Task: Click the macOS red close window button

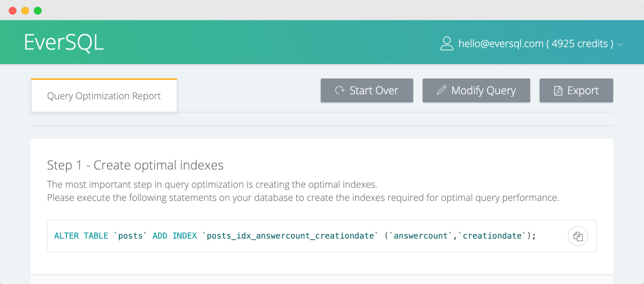Action: pos(13,11)
